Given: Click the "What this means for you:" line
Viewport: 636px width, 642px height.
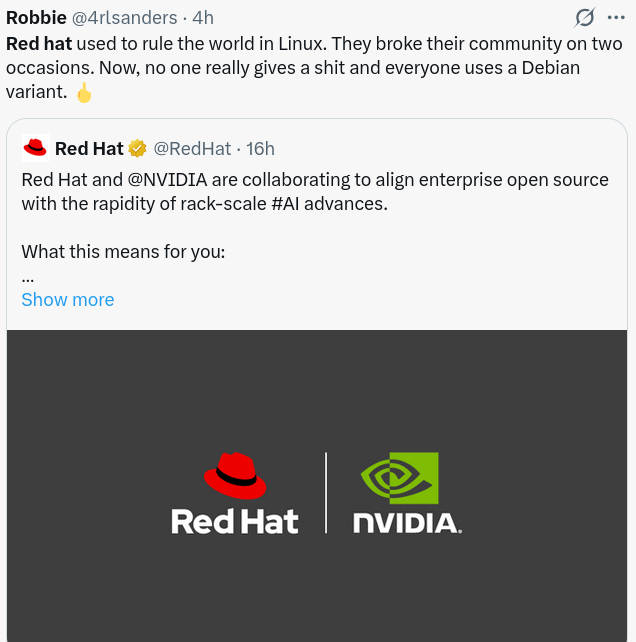Looking at the screenshot, I should (123, 251).
